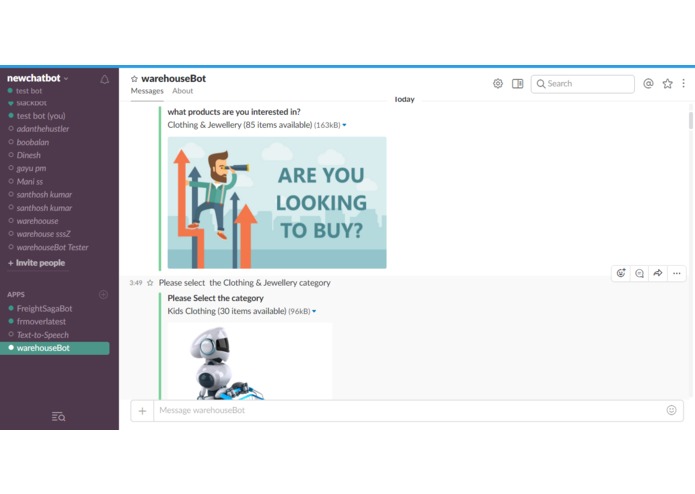Screen dimensions: 695x494
Task: Star the warehouseBot conversation in the header
Action: [x=134, y=79]
